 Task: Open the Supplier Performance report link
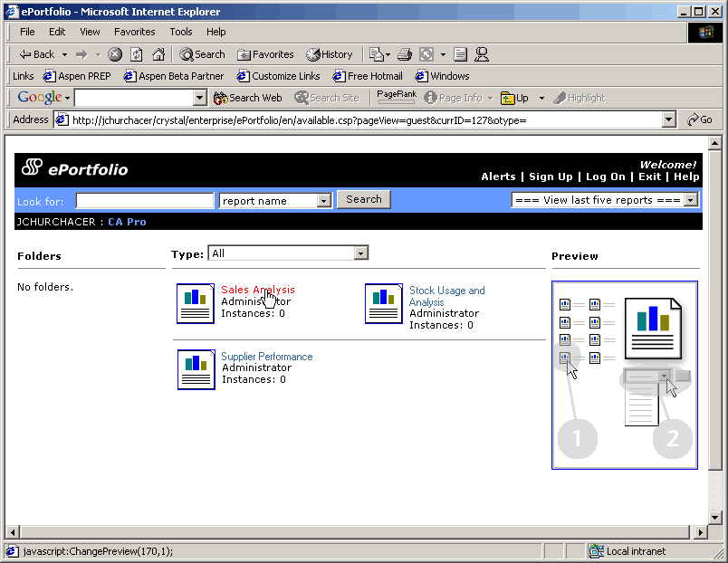(267, 357)
